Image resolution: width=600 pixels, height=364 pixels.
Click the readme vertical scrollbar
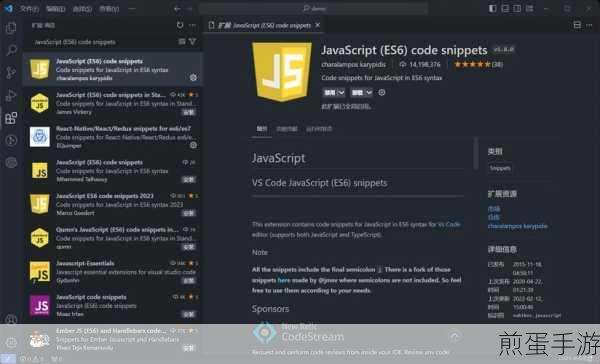pos(476,154)
